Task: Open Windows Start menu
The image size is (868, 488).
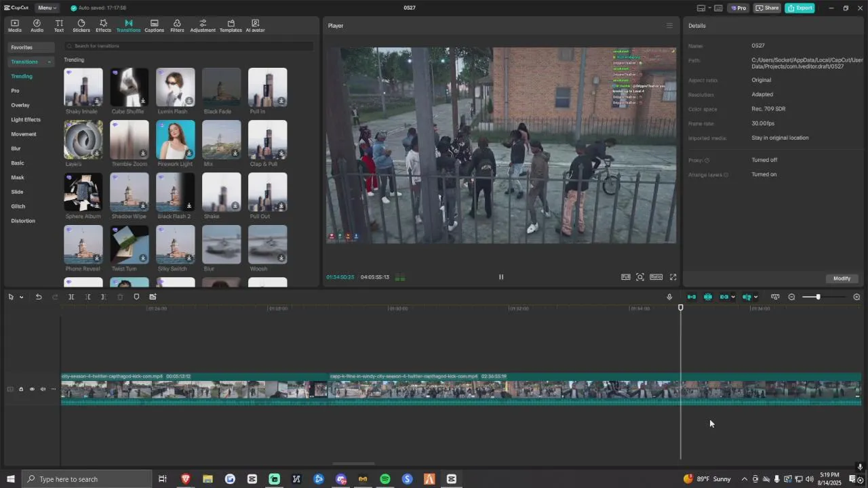Action: click(10, 479)
